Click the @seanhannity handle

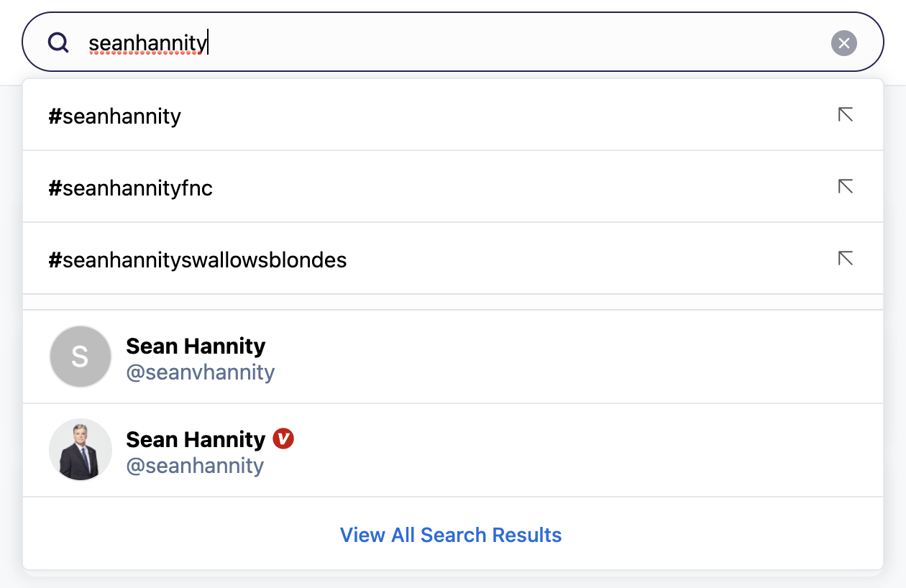tap(195, 466)
